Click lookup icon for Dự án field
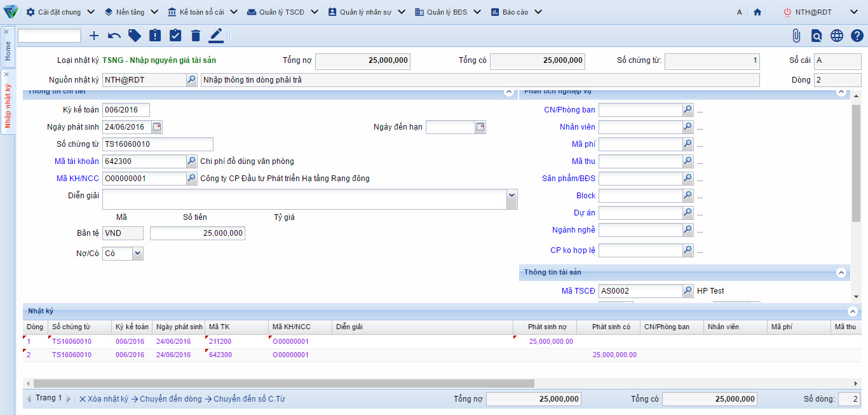This screenshot has height=415, width=868. click(x=688, y=213)
